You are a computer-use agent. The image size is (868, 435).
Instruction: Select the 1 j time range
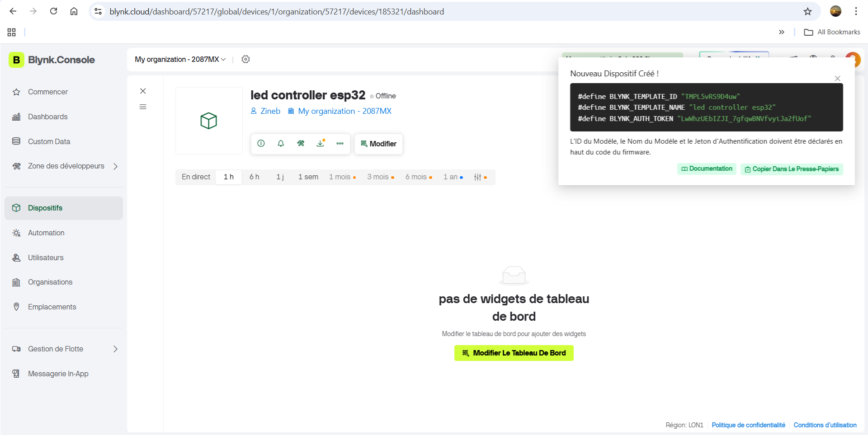(x=280, y=177)
